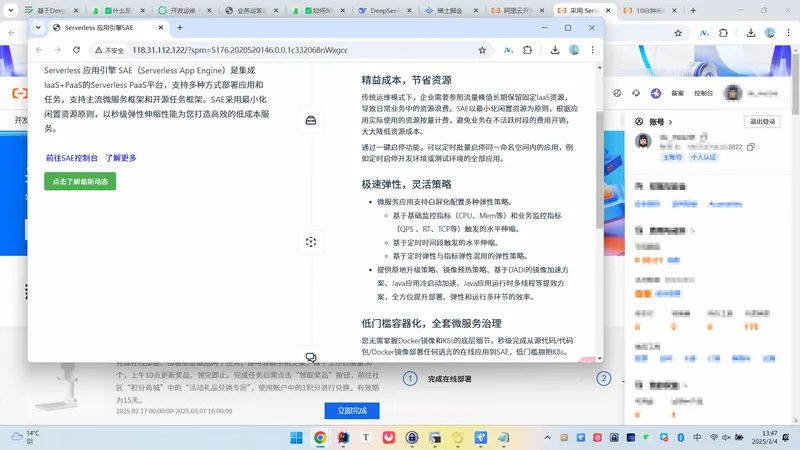Click the 主账号 tag

click(x=672, y=157)
